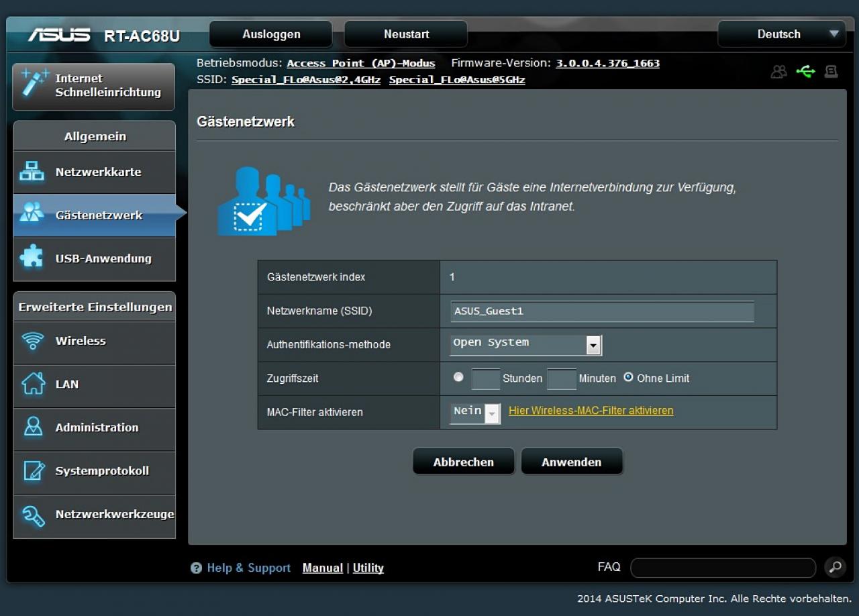The height and width of the screenshot is (616, 859).
Task: Click the Allgemein section header
Action: [95, 136]
